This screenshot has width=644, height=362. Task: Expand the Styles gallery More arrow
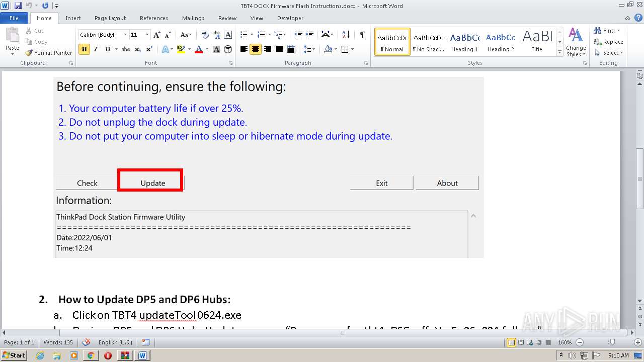pos(559,52)
